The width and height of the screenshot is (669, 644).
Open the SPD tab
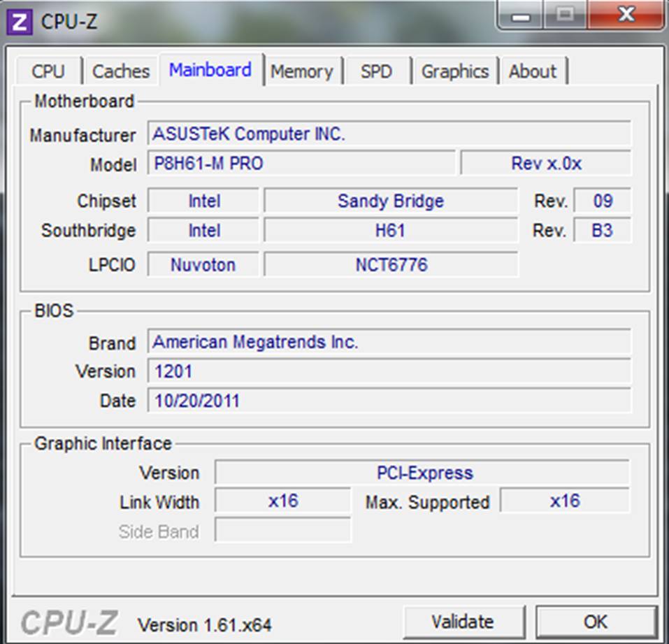click(376, 71)
